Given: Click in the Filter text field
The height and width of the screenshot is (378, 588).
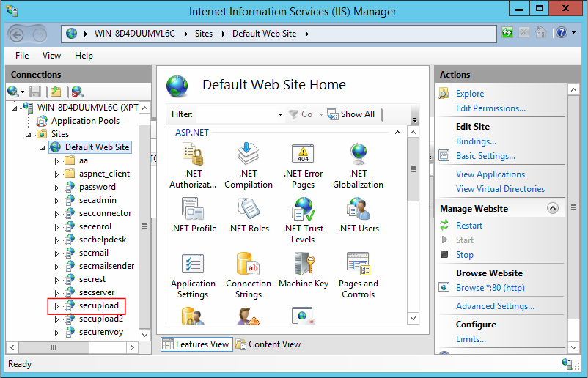Looking at the screenshot, I should coord(235,114).
